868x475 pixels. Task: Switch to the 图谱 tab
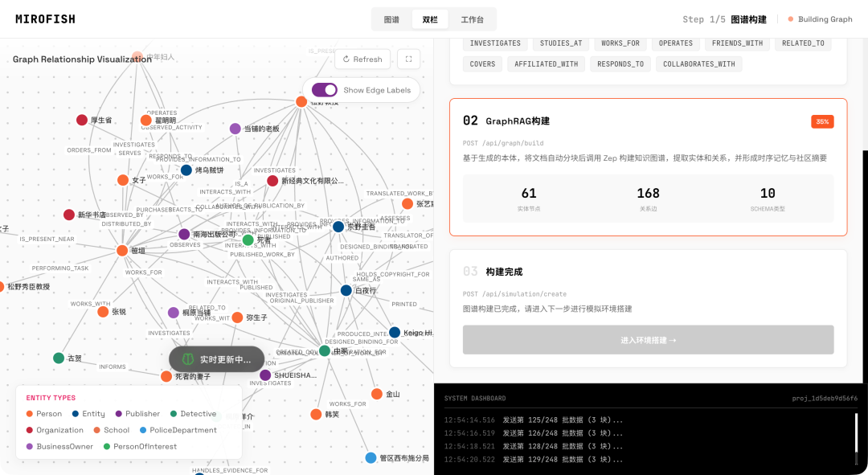coord(391,19)
